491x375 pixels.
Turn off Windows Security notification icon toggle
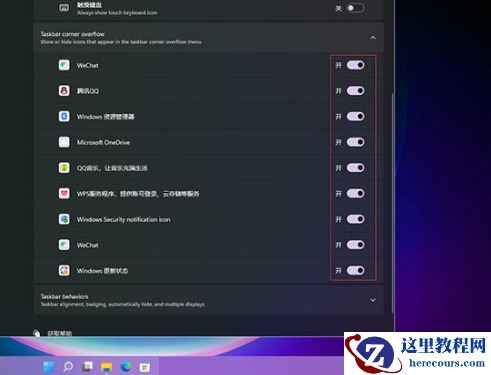tap(355, 219)
